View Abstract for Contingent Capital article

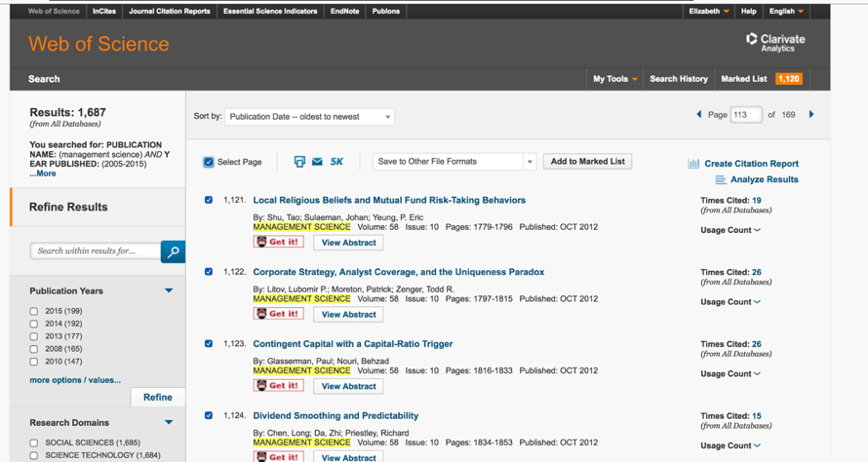[x=348, y=386]
